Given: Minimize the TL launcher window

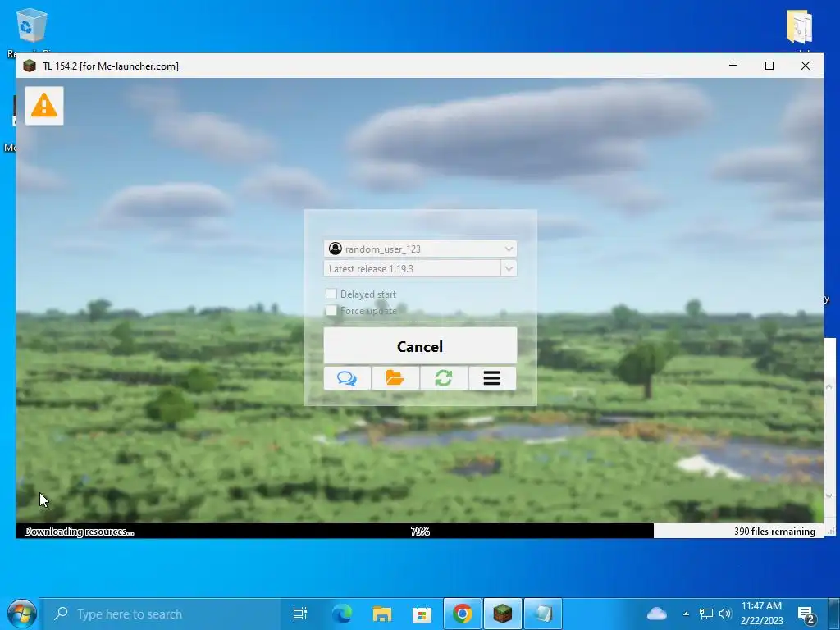Looking at the screenshot, I should 733,66.
